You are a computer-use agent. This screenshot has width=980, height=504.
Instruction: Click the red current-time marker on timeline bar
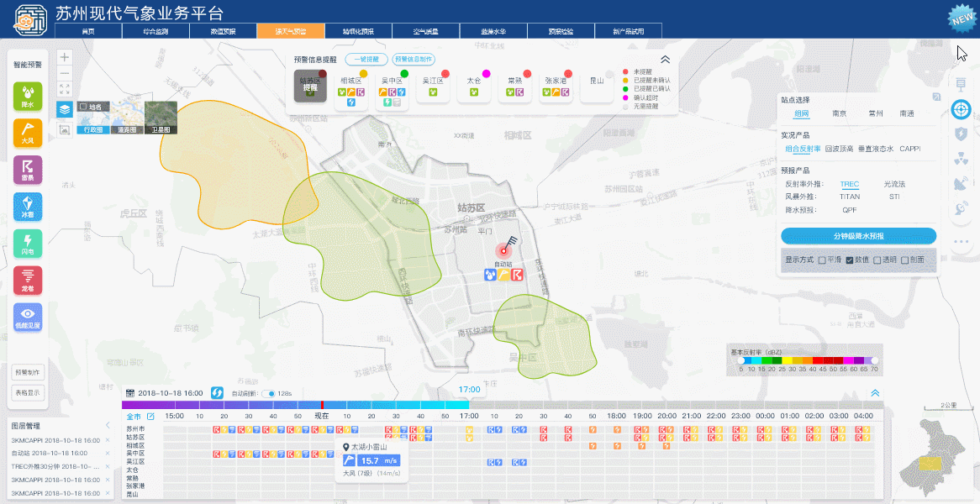point(322,405)
